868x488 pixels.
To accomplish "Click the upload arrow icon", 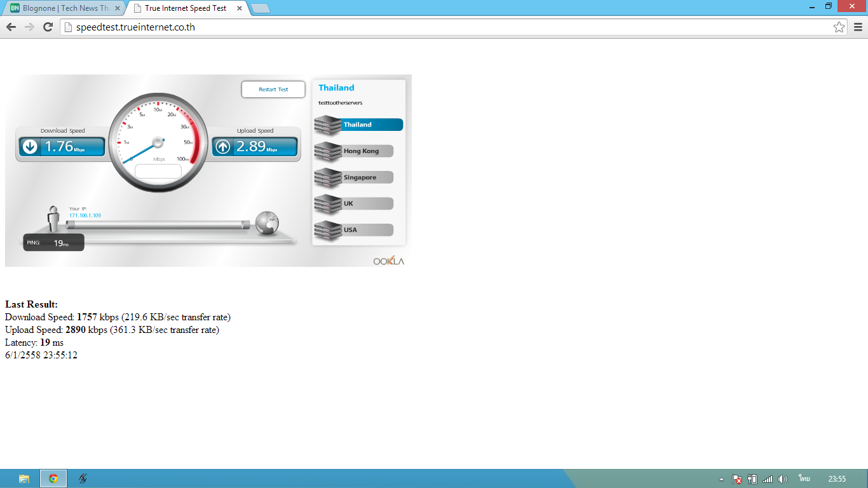I will (222, 147).
